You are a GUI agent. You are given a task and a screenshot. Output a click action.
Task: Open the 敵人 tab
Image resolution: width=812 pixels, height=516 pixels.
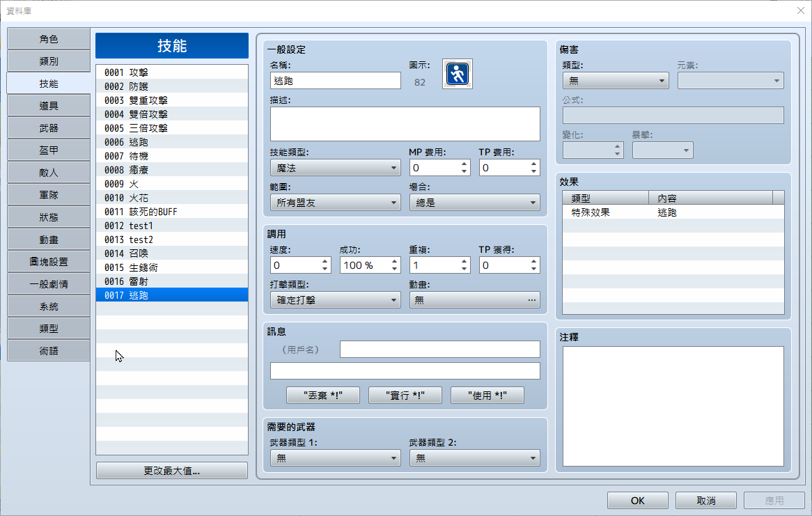tap(49, 173)
